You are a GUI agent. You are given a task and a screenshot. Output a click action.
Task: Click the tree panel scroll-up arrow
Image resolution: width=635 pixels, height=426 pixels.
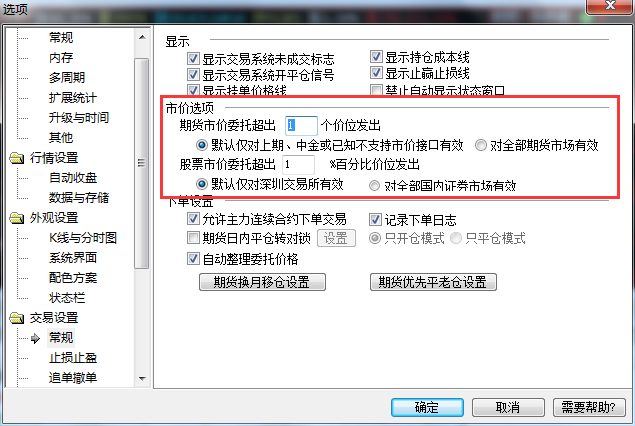coord(142,38)
